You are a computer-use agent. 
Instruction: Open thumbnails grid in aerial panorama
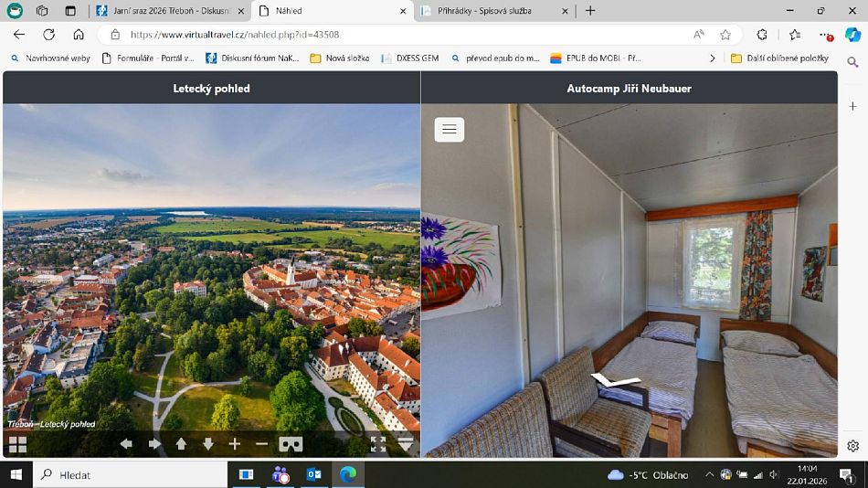pyautogui.click(x=17, y=444)
